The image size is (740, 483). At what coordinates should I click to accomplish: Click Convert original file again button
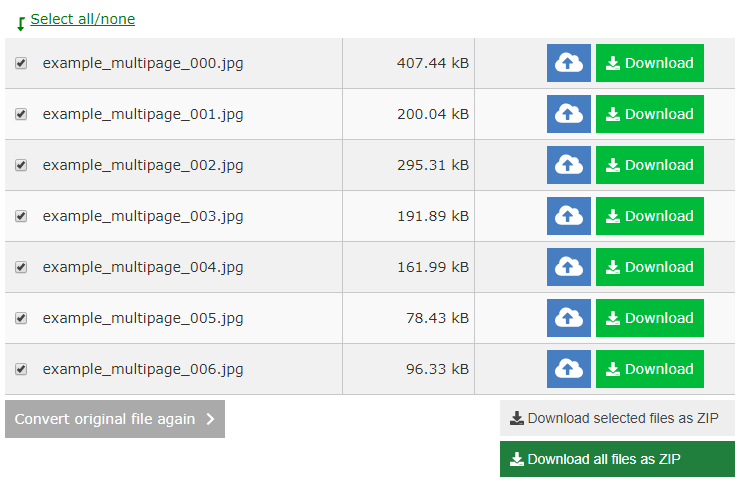click(115, 419)
